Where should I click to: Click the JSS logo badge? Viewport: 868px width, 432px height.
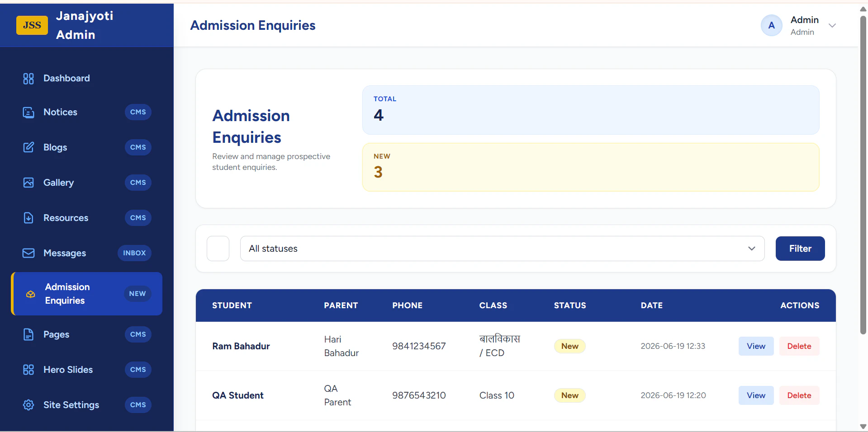pos(32,25)
